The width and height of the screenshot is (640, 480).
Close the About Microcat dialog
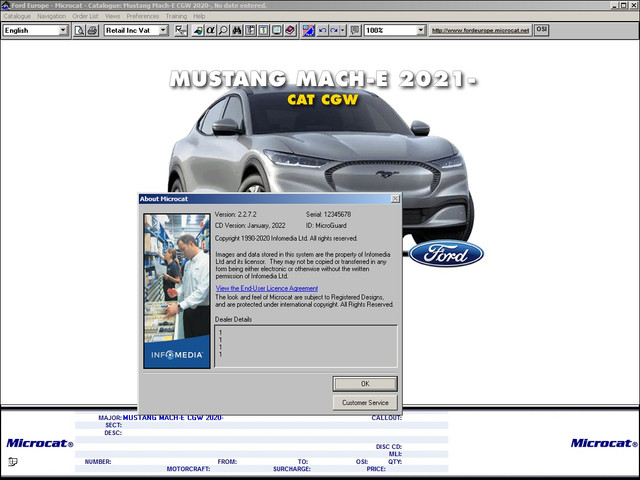click(395, 199)
